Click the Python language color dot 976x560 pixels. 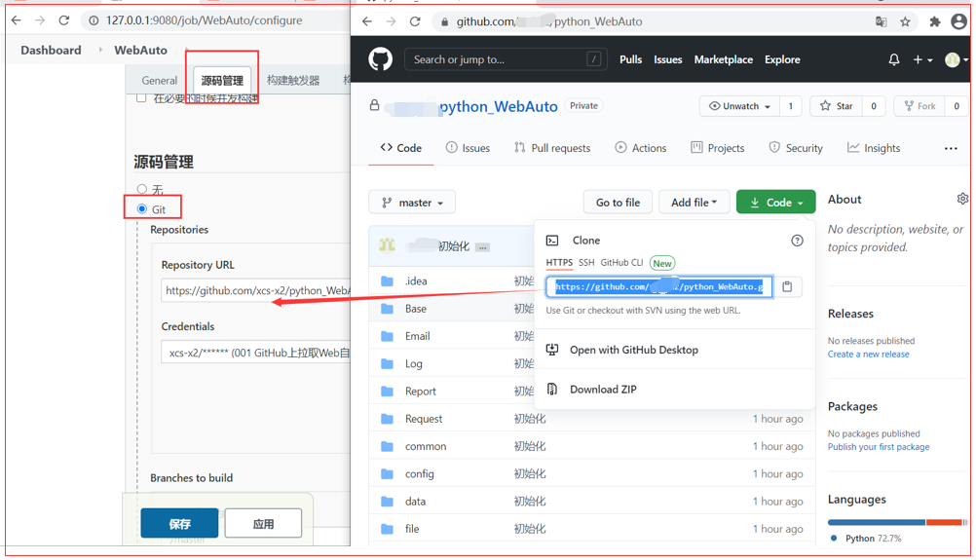tap(834, 539)
